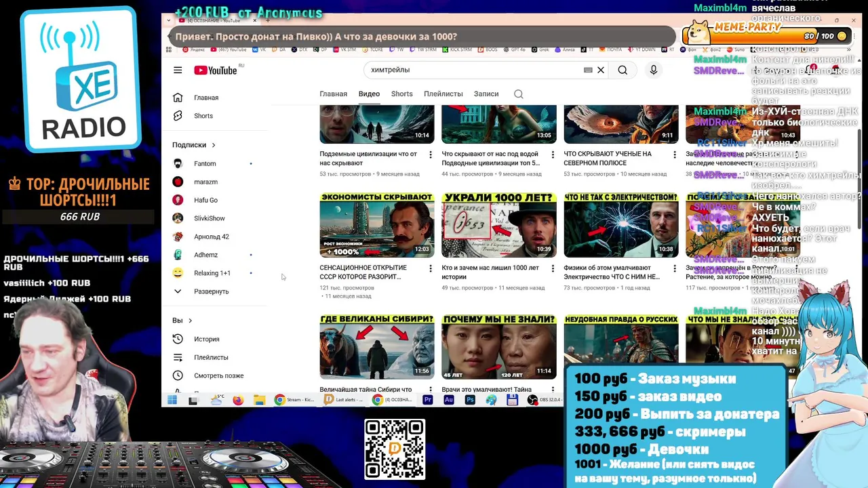Open video title Кто и зачем нас лишил 1000 лет
The height and width of the screenshot is (488, 868).
tap(490, 272)
